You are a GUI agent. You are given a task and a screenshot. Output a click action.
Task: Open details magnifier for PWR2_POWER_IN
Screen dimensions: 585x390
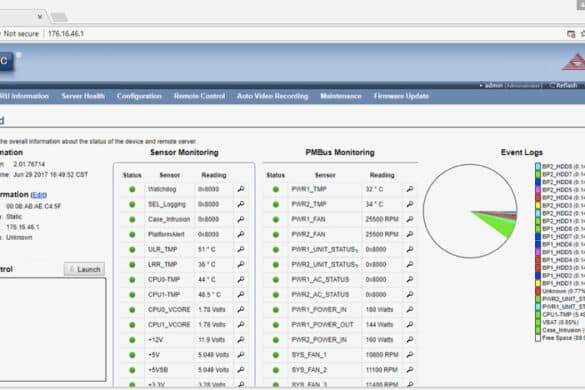click(410, 340)
